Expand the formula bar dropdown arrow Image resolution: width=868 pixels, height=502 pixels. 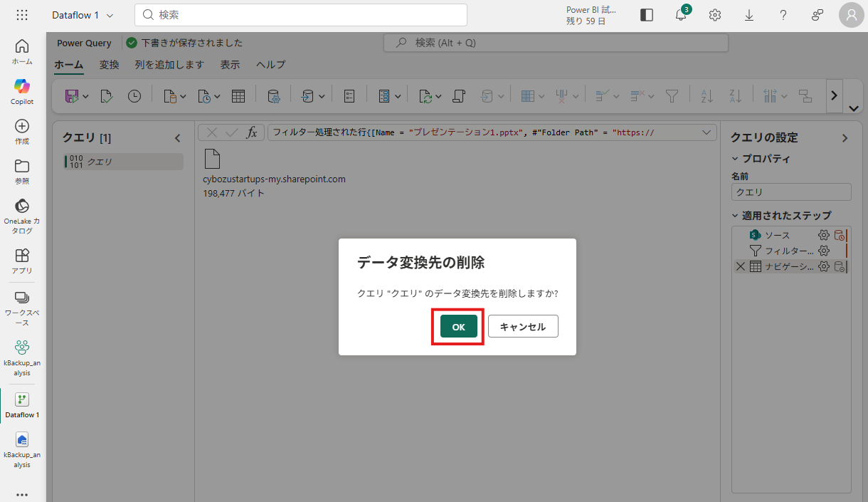coord(706,132)
